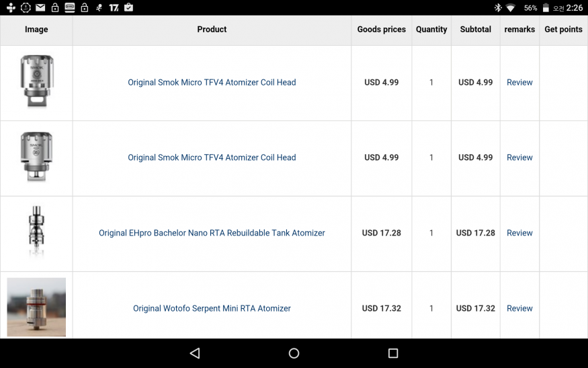This screenshot has height=368, width=588.
Task: Tap the running figure notification icon
Action: (99, 8)
